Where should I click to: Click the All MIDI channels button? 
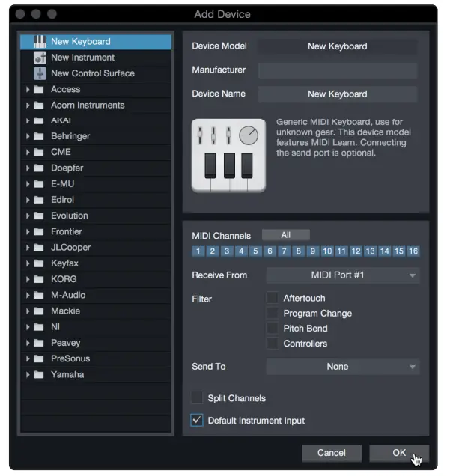point(286,235)
